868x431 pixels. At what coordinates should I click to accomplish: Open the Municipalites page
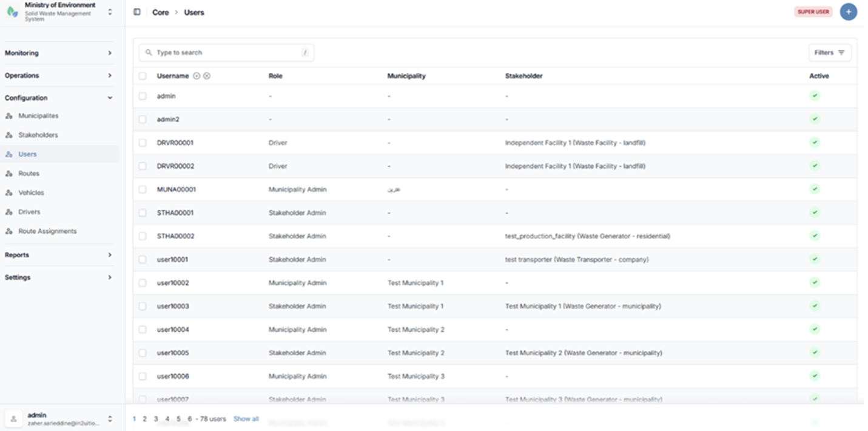38,116
